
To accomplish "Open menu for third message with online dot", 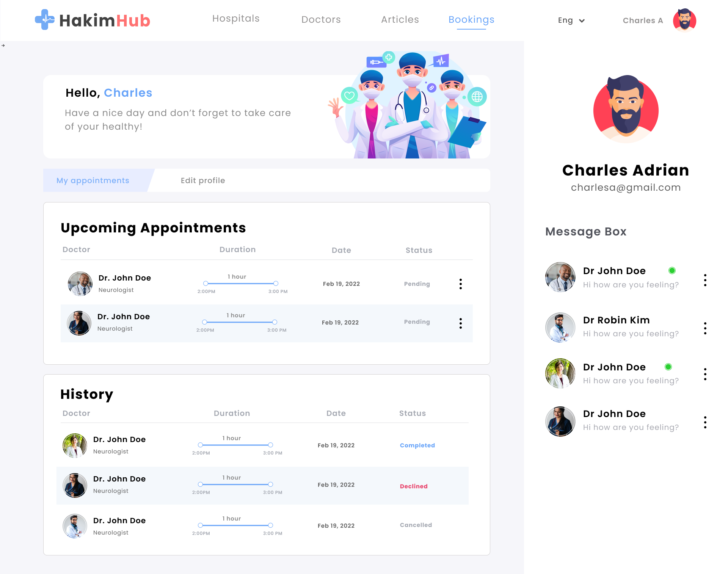I will [705, 374].
